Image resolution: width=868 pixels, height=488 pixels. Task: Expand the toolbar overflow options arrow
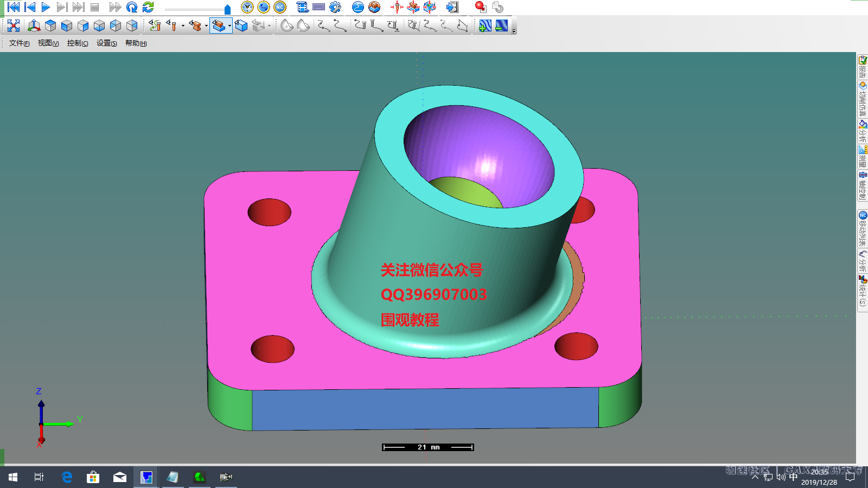(514, 31)
